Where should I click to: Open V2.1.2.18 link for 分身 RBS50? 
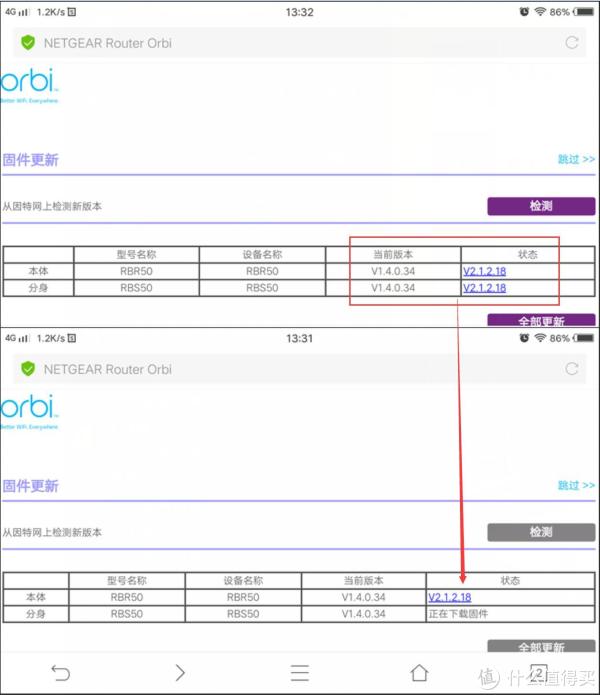click(484, 288)
